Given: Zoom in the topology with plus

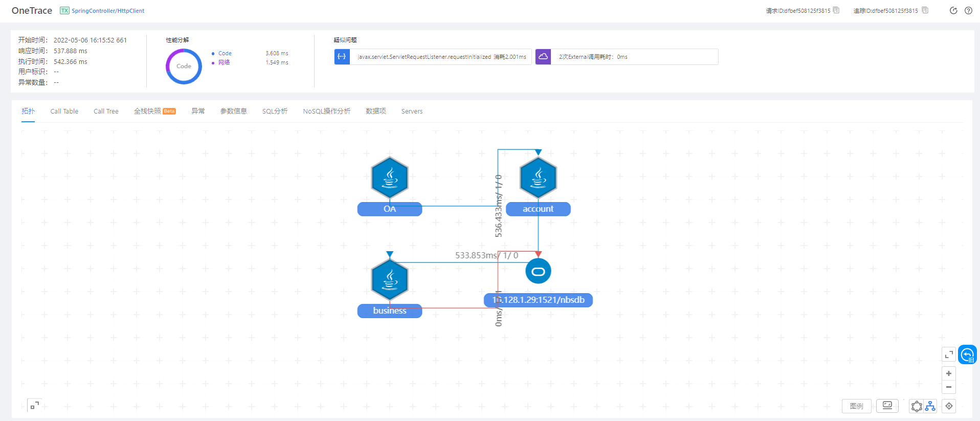Looking at the screenshot, I should 949,373.
